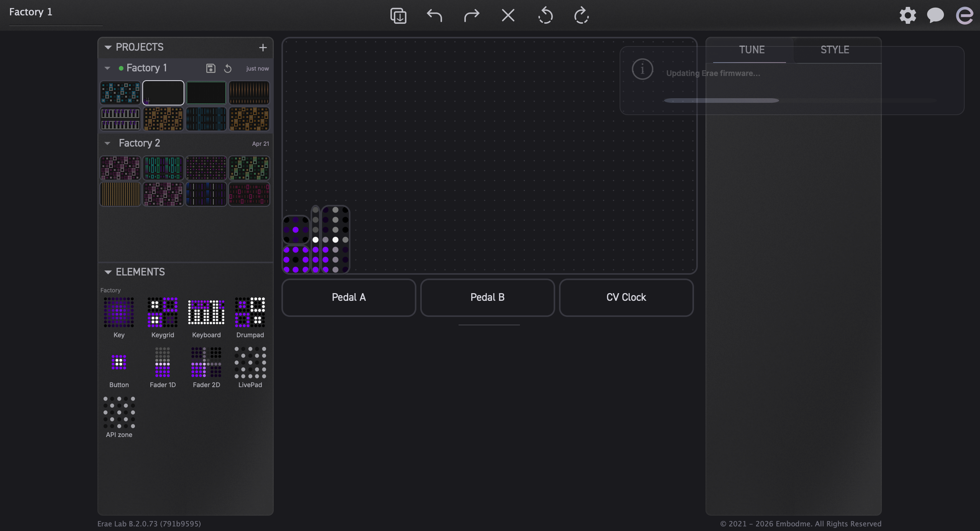Viewport: 980px width, 531px height.
Task: Save the Factory 1 project
Action: tap(210, 68)
